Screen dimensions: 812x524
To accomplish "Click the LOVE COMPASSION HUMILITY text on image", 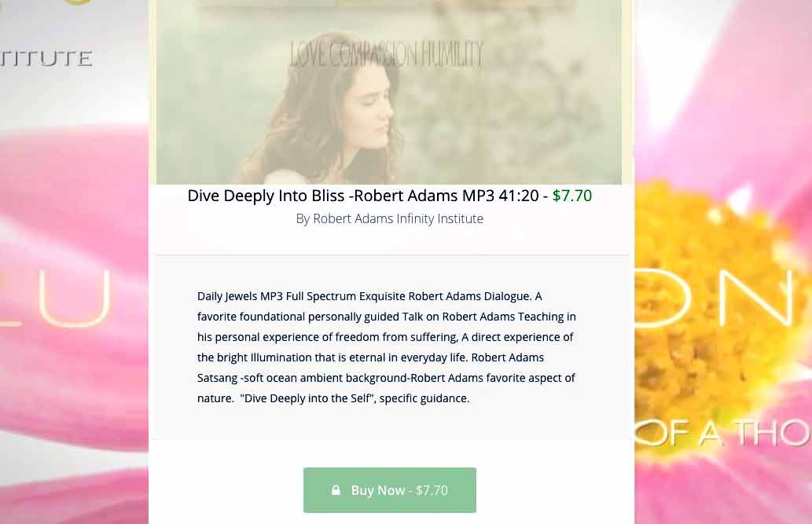I will point(386,54).
